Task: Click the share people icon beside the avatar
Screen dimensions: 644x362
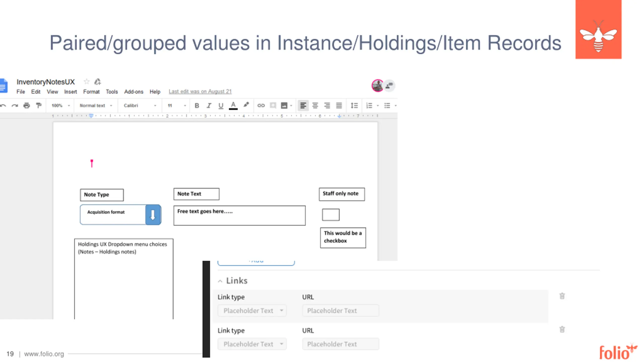Action: (389, 85)
